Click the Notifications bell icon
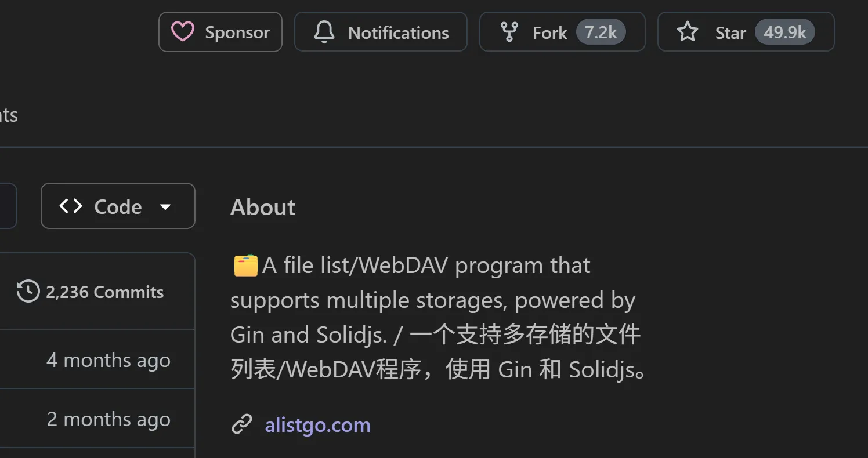 point(324,32)
